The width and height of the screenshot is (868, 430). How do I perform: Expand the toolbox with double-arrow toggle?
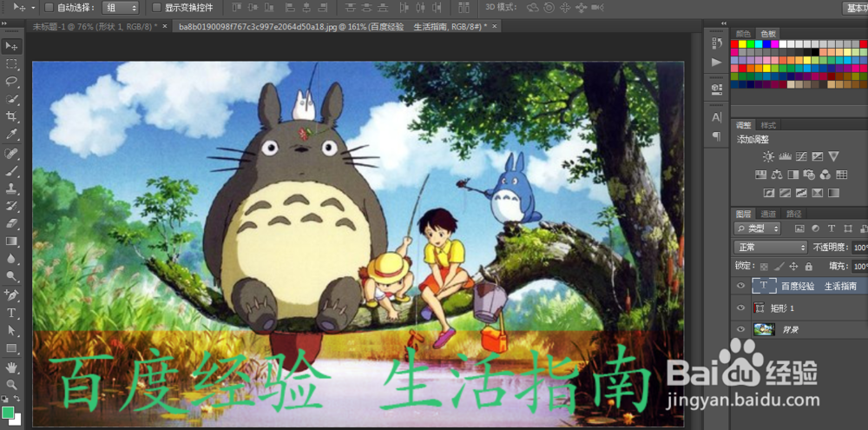[x=3, y=23]
